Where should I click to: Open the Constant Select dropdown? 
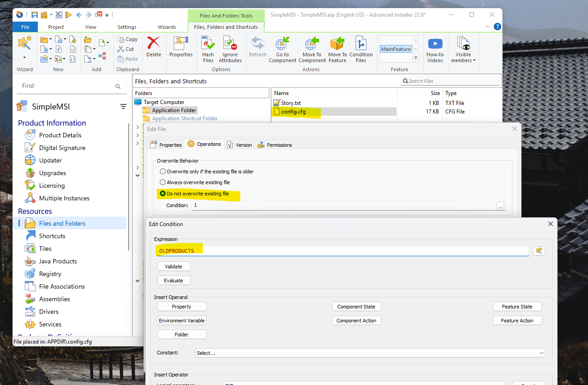pos(371,353)
